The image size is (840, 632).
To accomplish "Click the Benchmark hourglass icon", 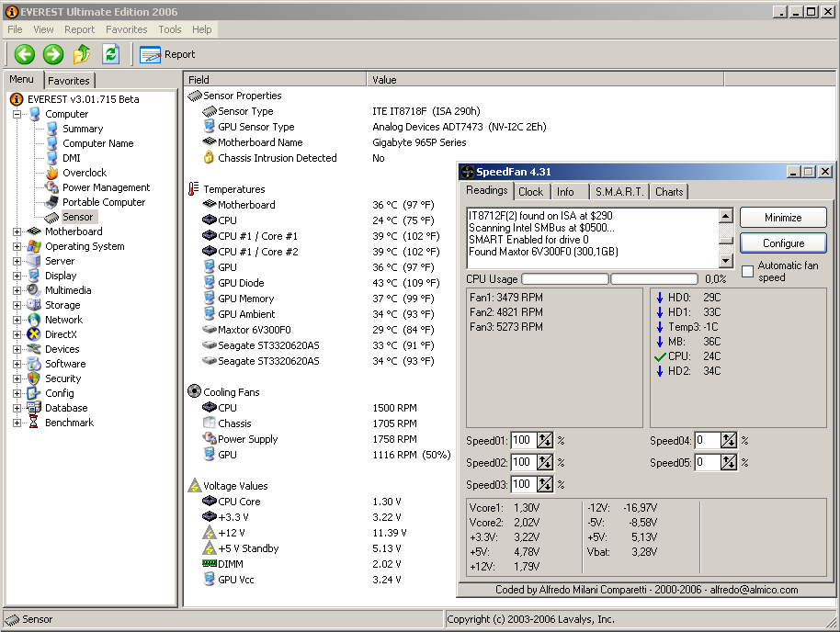I will (34, 423).
